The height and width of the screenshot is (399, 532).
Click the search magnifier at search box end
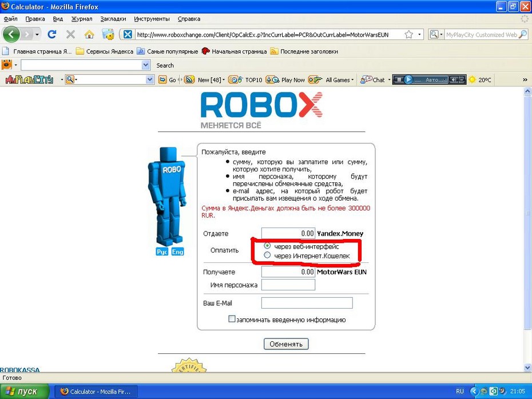[523, 34]
